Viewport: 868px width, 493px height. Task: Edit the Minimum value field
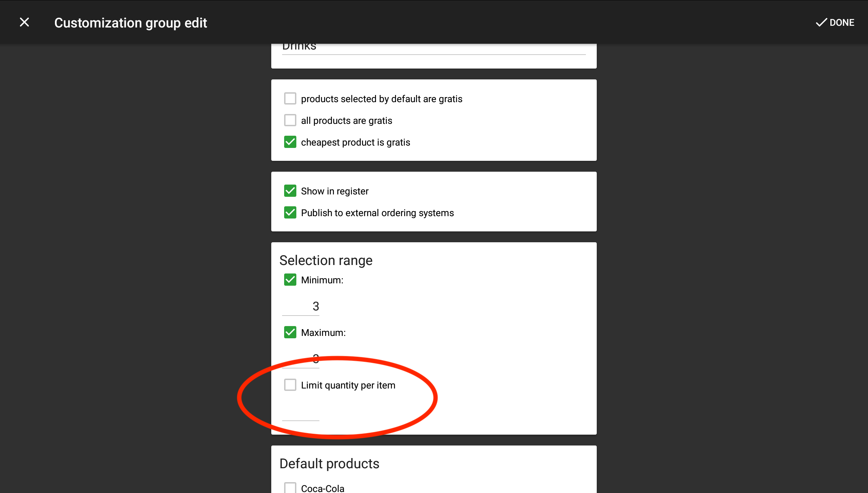pyautogui.click(x=301, y=306)
